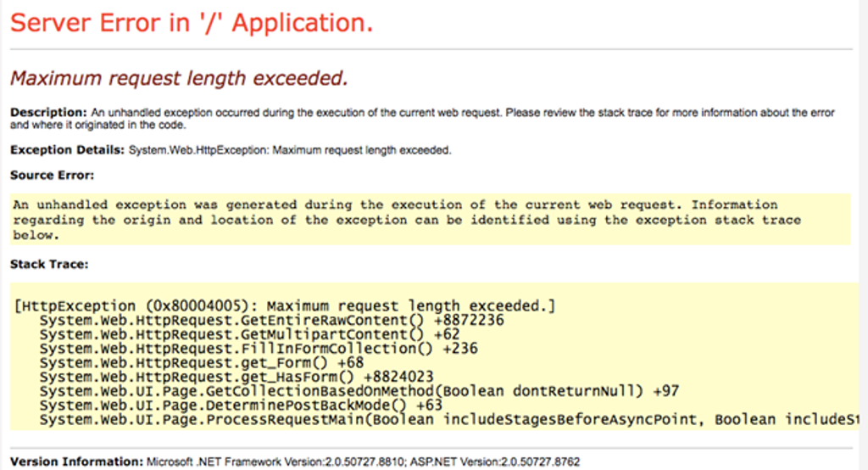Viewport: 868px width, 470px height.
Task: Click the 'Source Error:' label
Action: 52,175
